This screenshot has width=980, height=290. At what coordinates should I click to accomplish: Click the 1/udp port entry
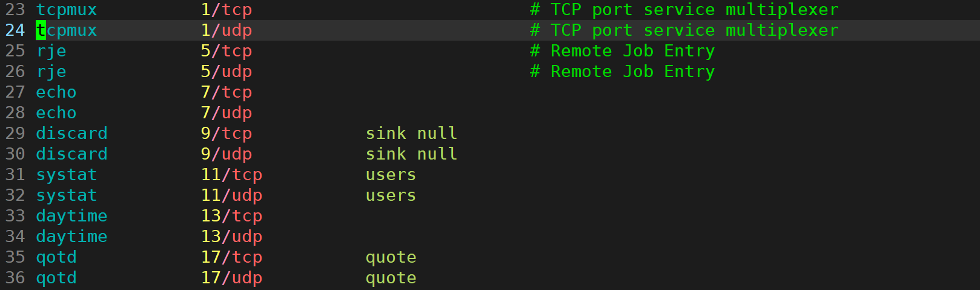click(x=227, y=30)
